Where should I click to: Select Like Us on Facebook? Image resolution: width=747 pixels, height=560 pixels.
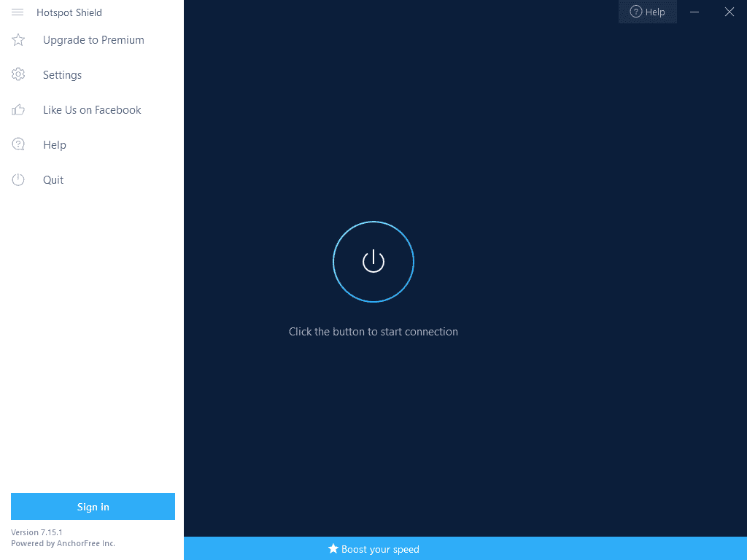click(92, 110)
